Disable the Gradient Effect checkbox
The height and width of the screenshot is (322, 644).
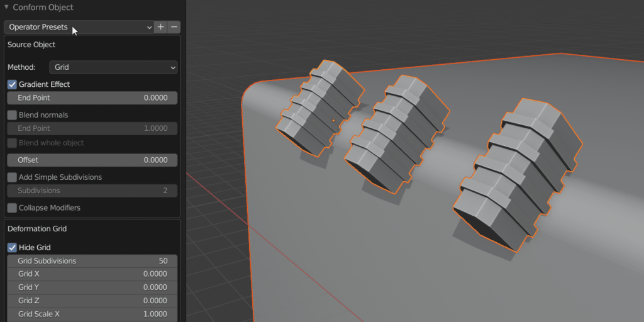pyautogui.click(x=12, y=84)
